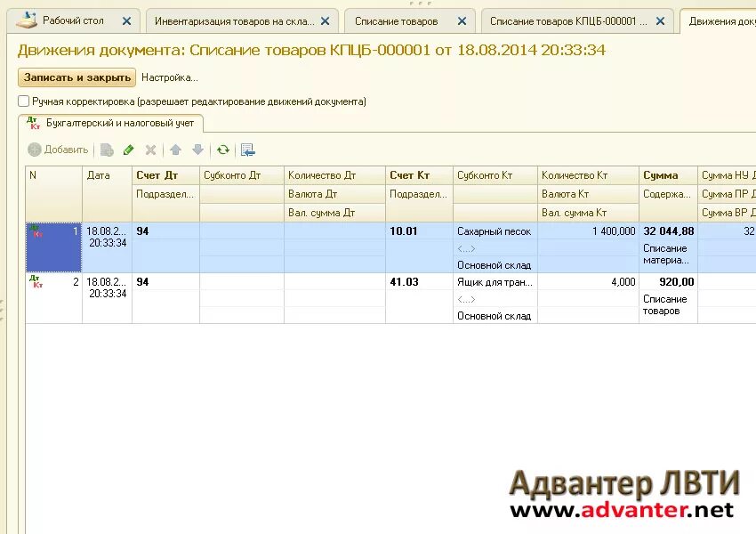Click the 920,00 sum cell
756x534 pixels.
click(668, 282)
